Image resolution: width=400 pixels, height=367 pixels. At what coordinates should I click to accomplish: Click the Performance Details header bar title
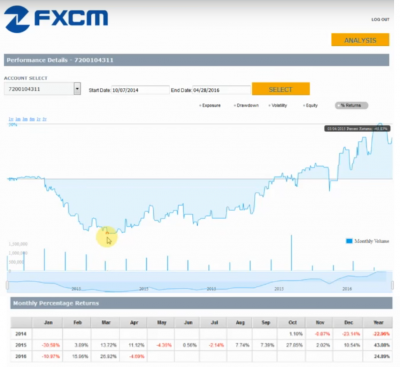tap(60, 60)
